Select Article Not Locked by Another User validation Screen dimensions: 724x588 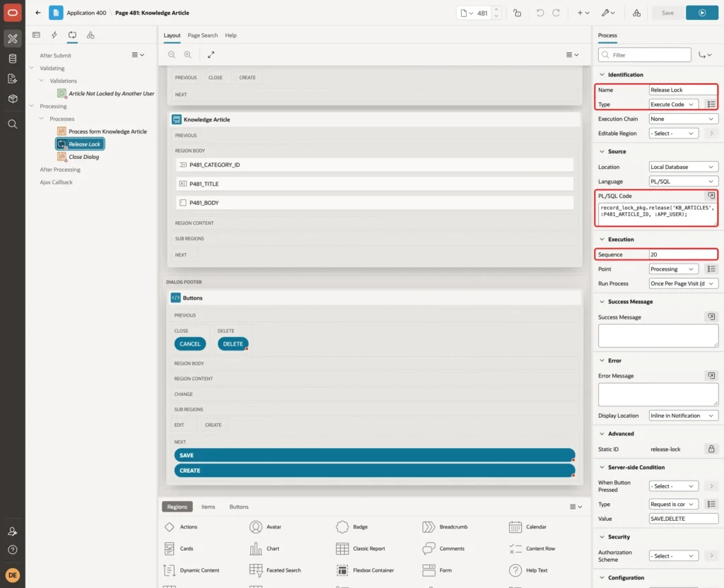[x=111, y=93]
